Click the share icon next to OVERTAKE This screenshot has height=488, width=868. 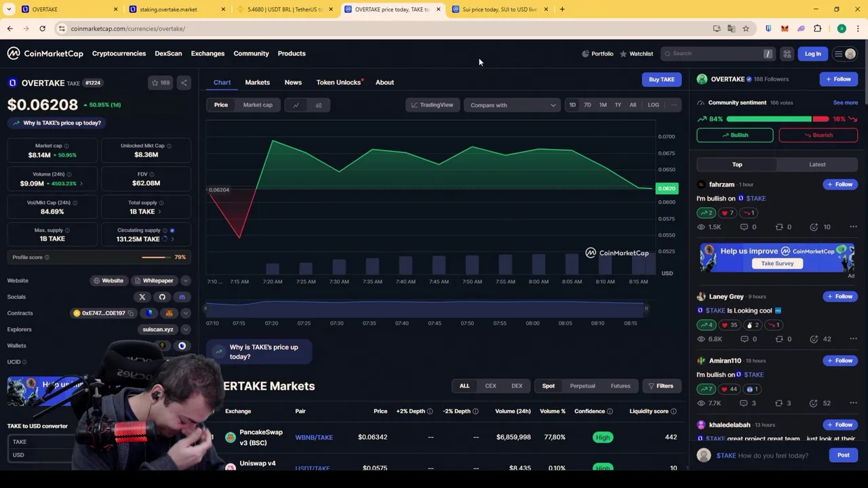184,83
